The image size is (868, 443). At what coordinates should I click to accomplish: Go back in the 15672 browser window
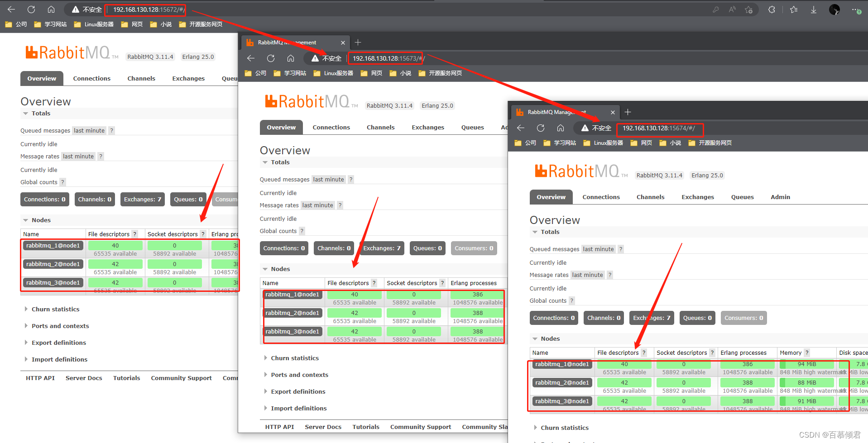coord(11,9)
